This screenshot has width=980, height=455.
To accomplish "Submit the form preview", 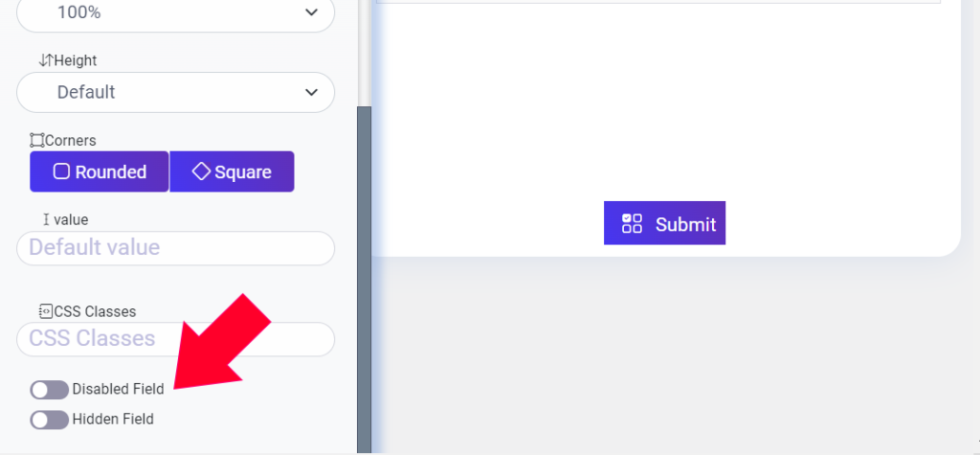I will (x=664, y=223).
